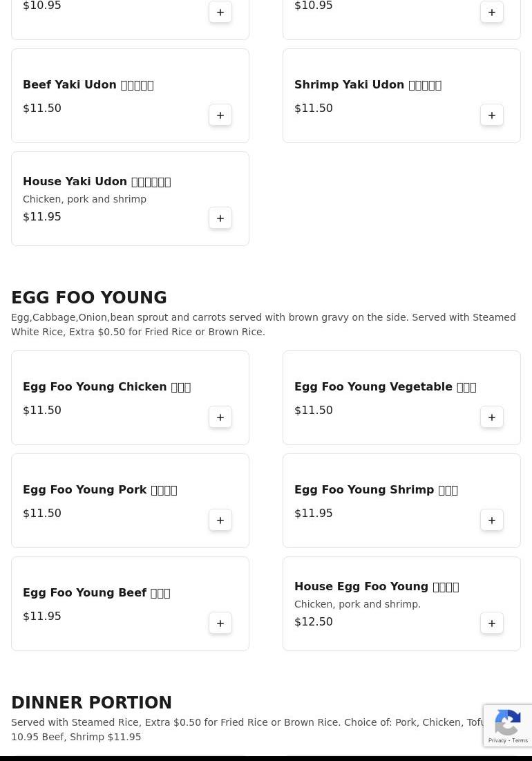Click the Egg Foo Young section heading
This screenshot has width=532, height=761.
89,298
